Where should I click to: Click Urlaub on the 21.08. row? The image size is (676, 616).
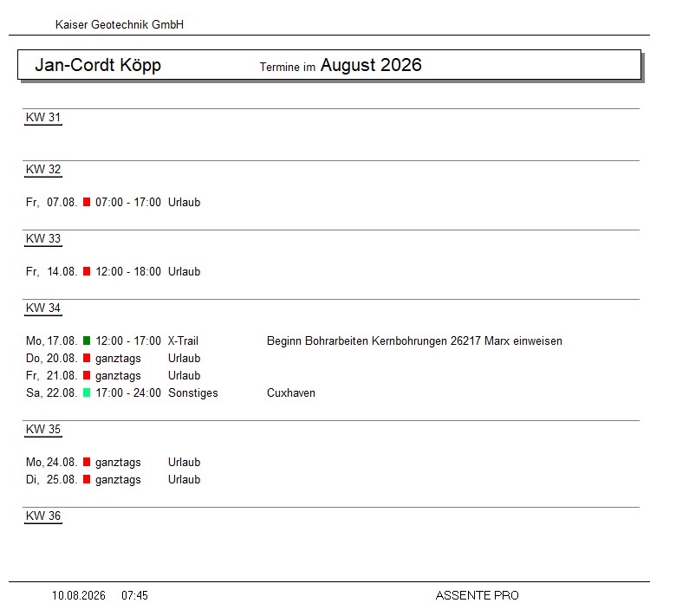(x=184, y=375)
